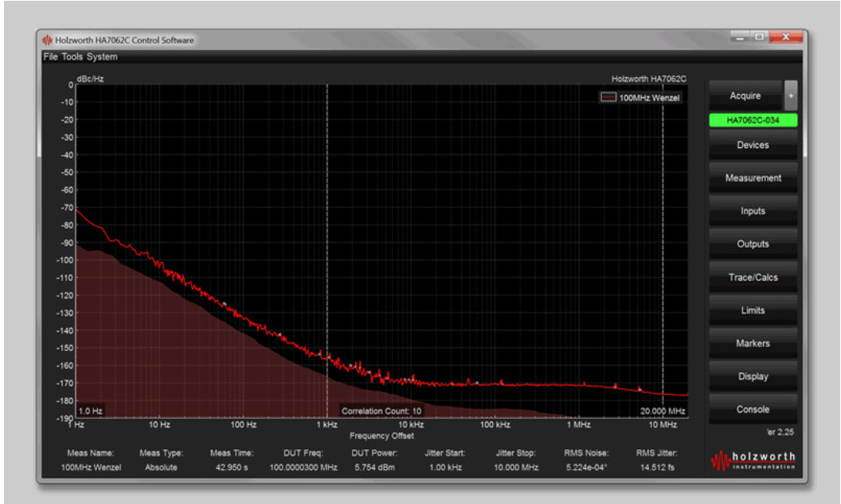841x504 pixels.
Task: Click the Meas Type value Absolute
Action: (x=161, y=467)
